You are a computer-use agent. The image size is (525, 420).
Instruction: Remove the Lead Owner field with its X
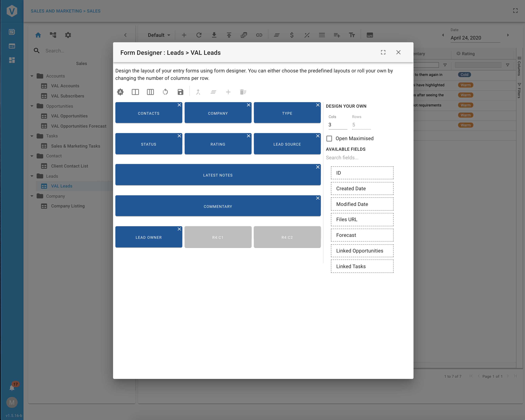(x=179, y=229)
